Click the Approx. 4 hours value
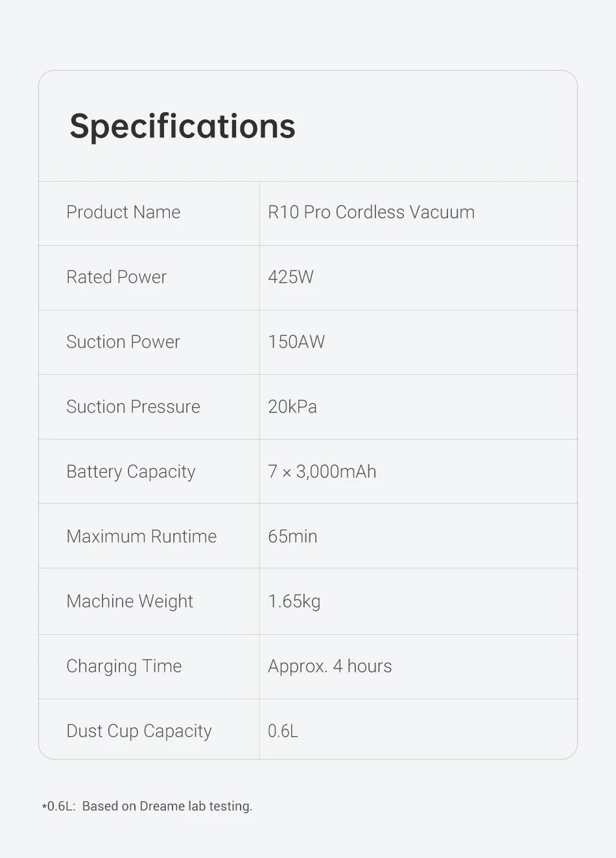This screenshot has width=616, height=858. click(330, 667)
